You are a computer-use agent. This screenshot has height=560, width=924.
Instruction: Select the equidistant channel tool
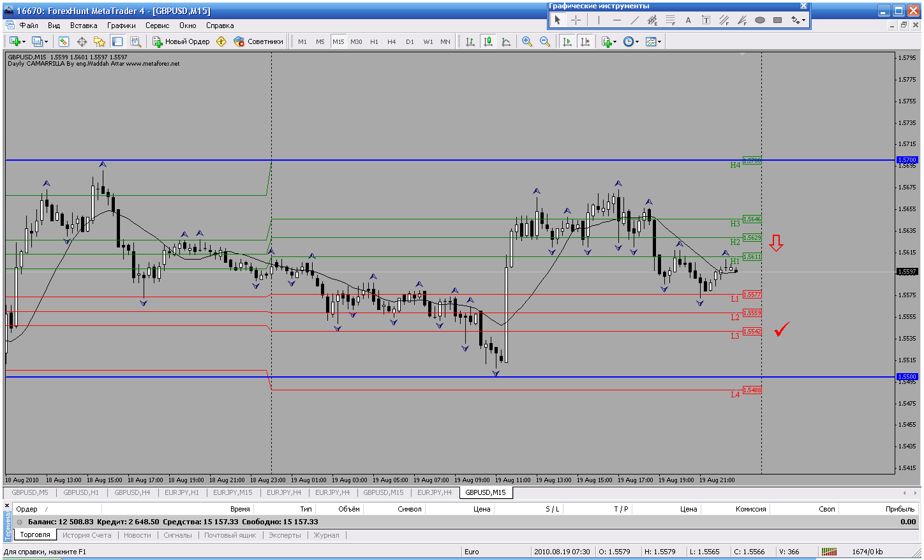point(652,20)
